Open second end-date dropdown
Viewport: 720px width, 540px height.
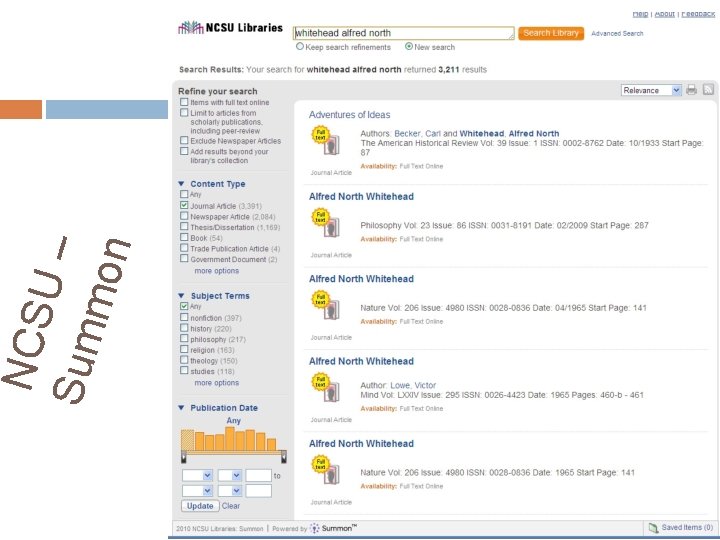(x=230, y=491)
